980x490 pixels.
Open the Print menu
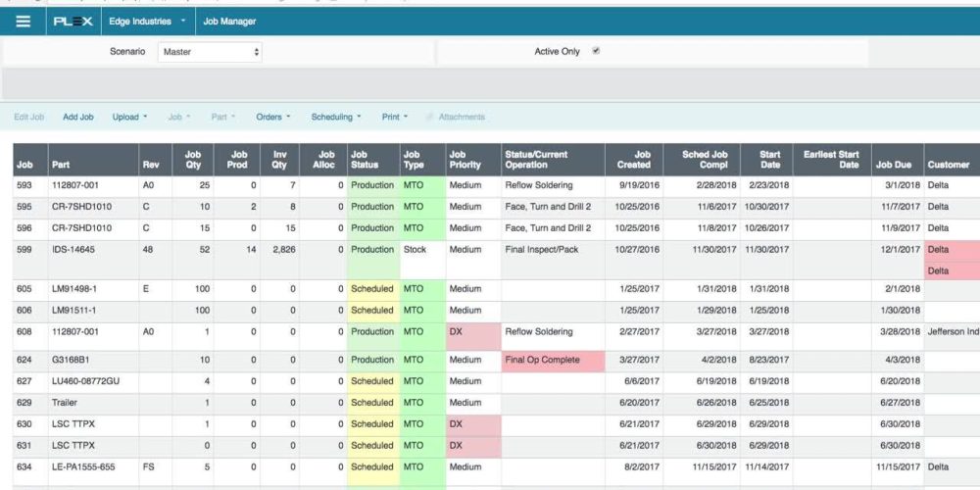[x=395, y=117]
